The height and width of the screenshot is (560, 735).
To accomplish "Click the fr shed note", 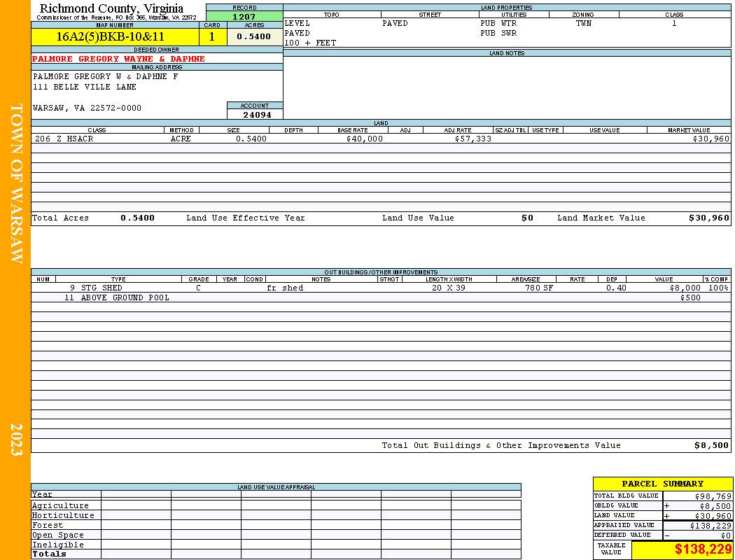I will click(285, 288).
